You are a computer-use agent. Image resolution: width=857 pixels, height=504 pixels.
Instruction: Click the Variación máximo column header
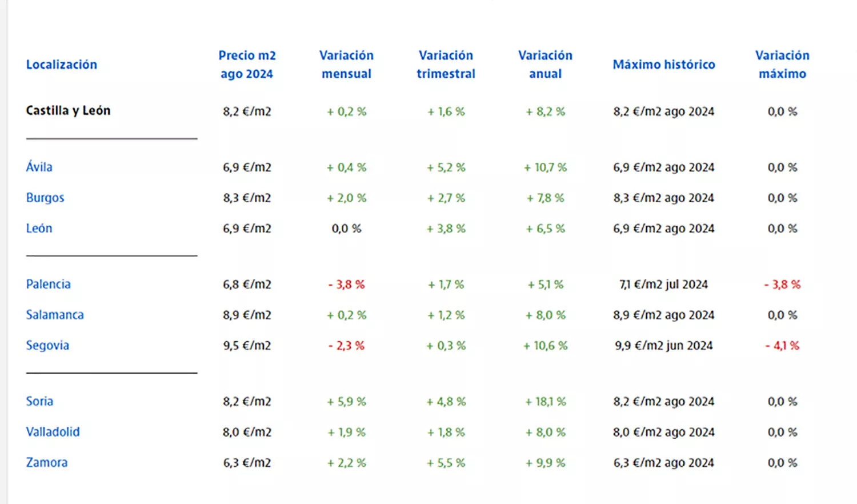pyautogui.click(x=782, y=65)
